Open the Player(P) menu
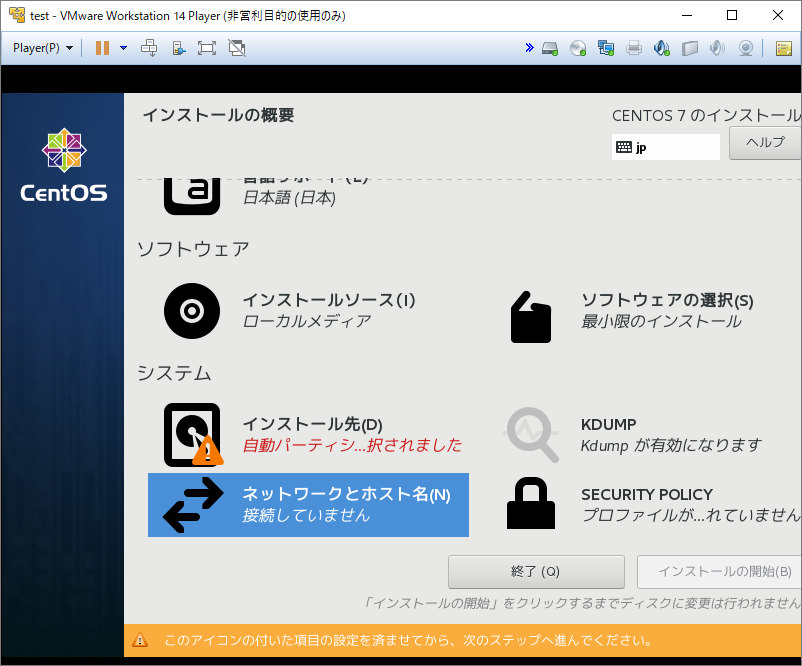The width and height of the screenshot is (802, 666). pyautogui.click(x=43, y=48)
